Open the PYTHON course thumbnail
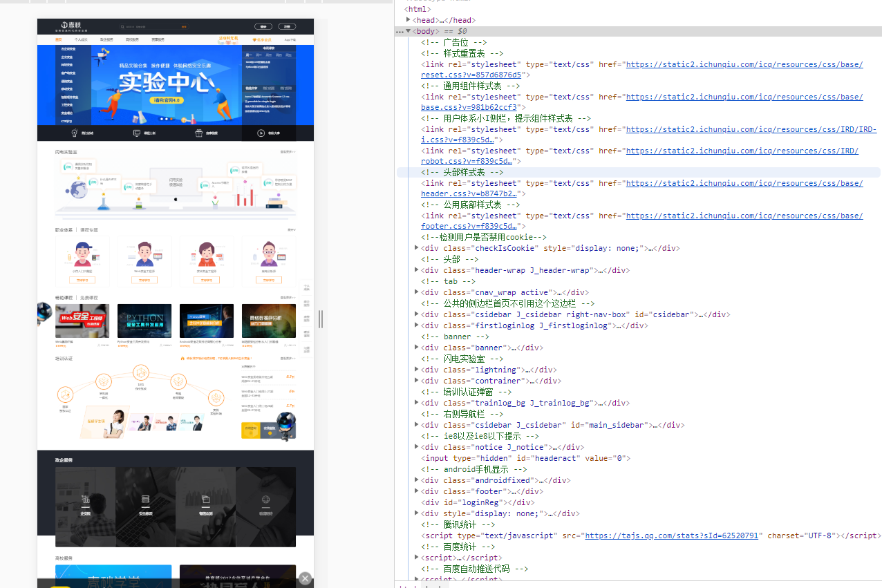 click(144, 321)
